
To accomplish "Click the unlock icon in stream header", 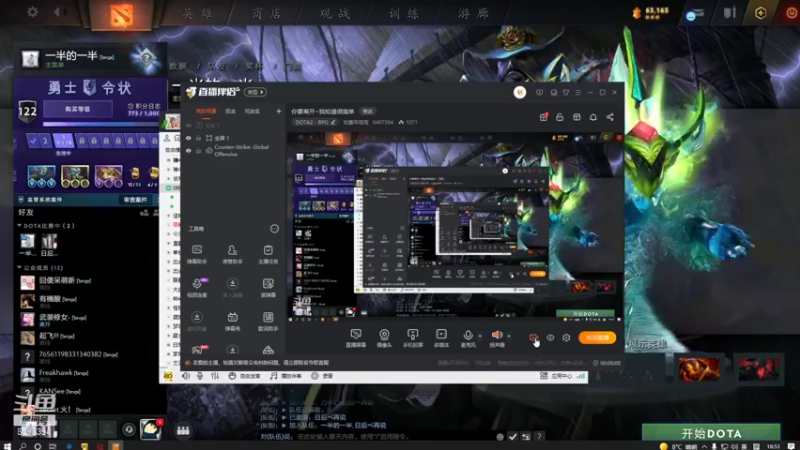I will [560, 117].
